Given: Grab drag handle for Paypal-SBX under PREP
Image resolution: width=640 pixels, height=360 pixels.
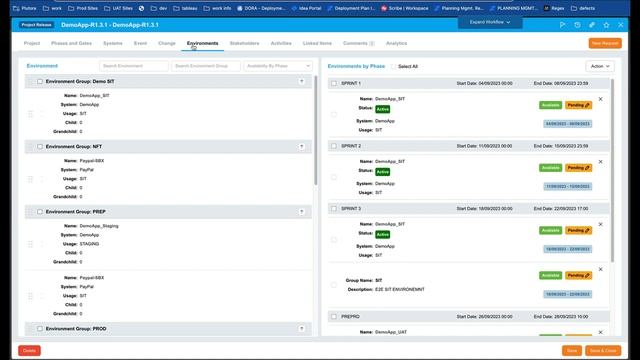Looking at the screenshot, I should (30, 296).
